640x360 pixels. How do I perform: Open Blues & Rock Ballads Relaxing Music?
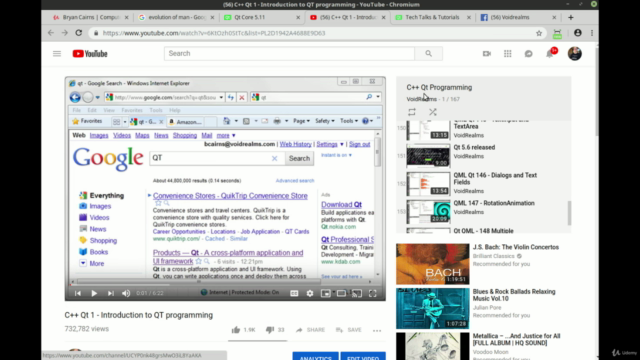click(x=514, y=295)
